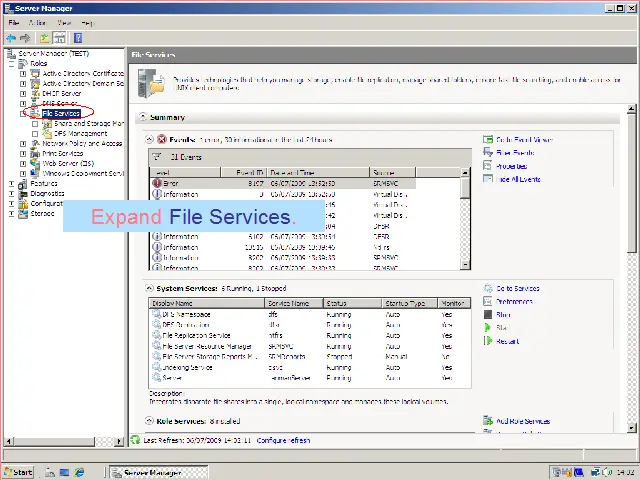Viewport: 640px width, 480px height.
Task: Click the green refresh icon in status bar
Action: pyautogui.click(x=135, y=440)
